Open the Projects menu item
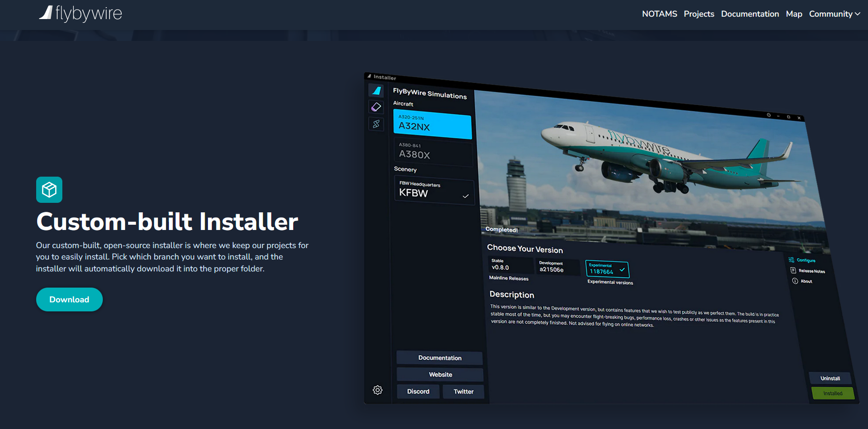 pyautogui.click(x=699, y=14)
